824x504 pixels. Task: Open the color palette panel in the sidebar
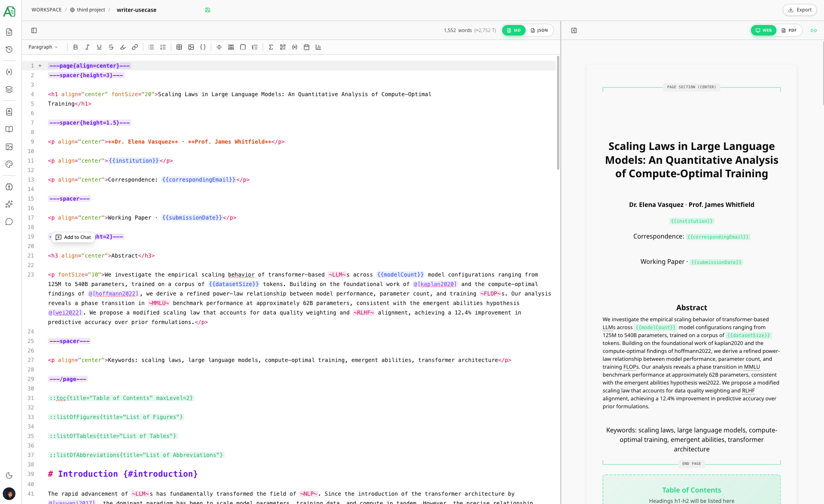9,164
